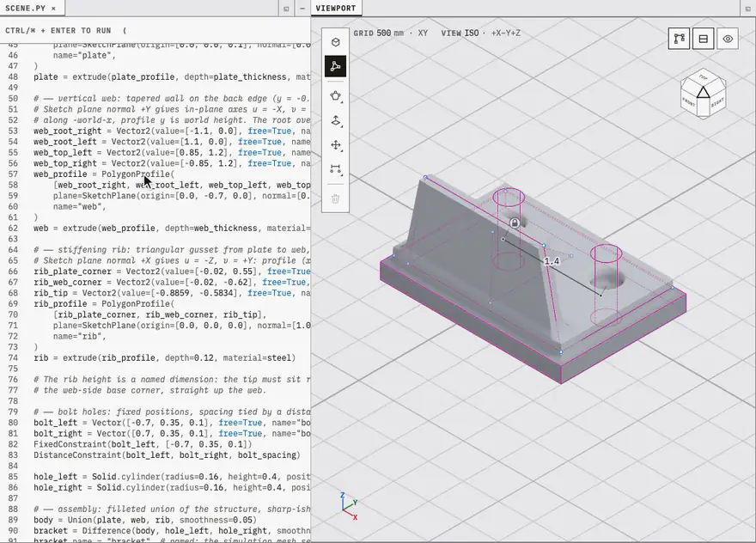Click 'rib_tip = Vector2' code line

click(172, 293)
